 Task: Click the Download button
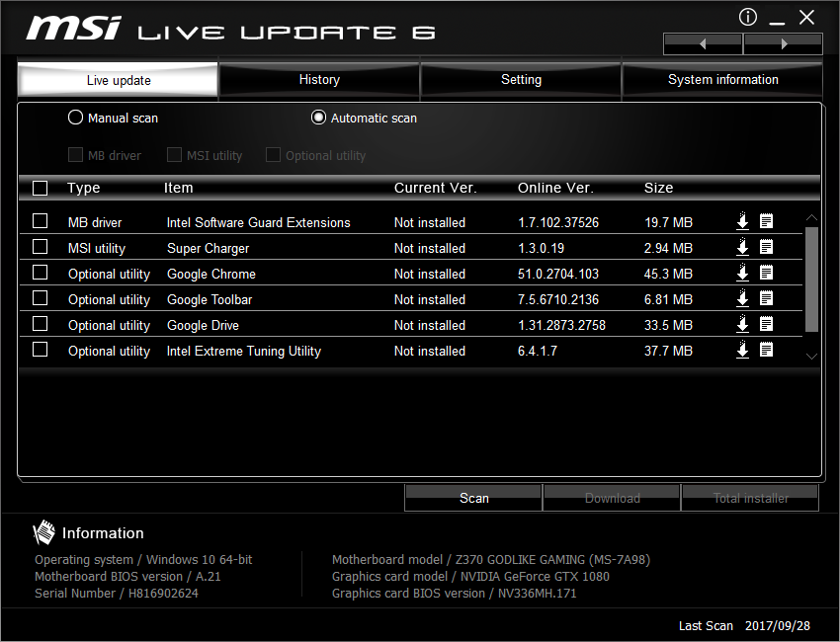click(x=612, y=498)
